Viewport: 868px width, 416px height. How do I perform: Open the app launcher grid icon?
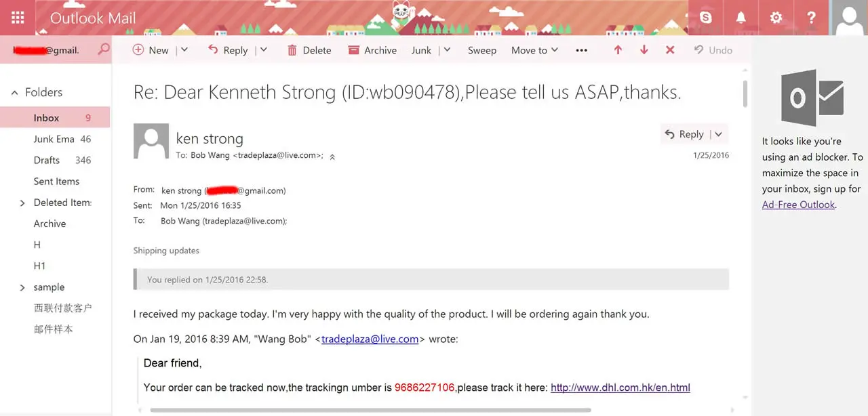(18, 18)
